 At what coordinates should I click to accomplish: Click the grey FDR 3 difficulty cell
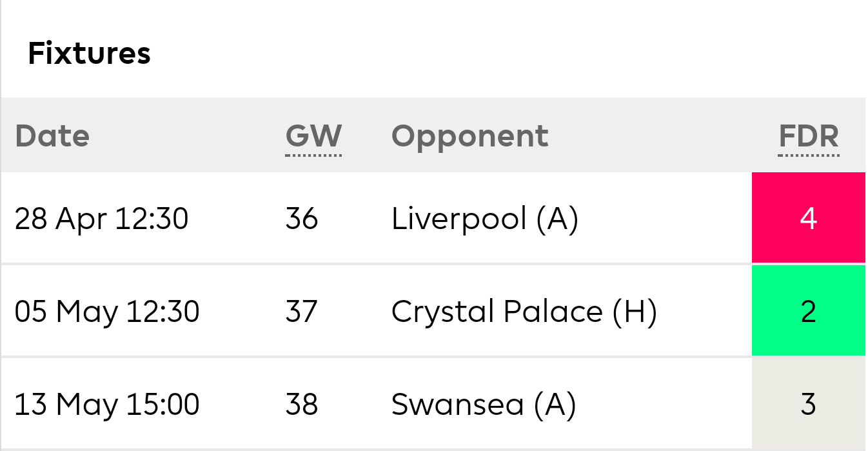[x=808, y=405]
